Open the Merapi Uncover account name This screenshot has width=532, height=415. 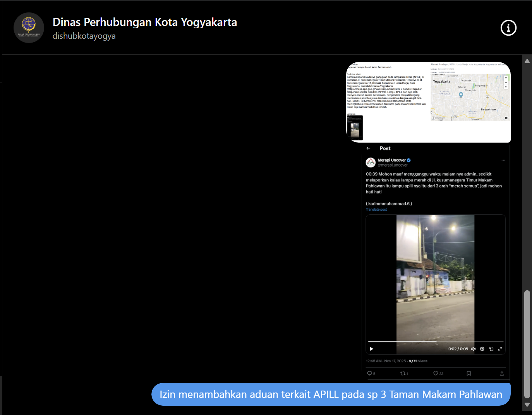391,160
